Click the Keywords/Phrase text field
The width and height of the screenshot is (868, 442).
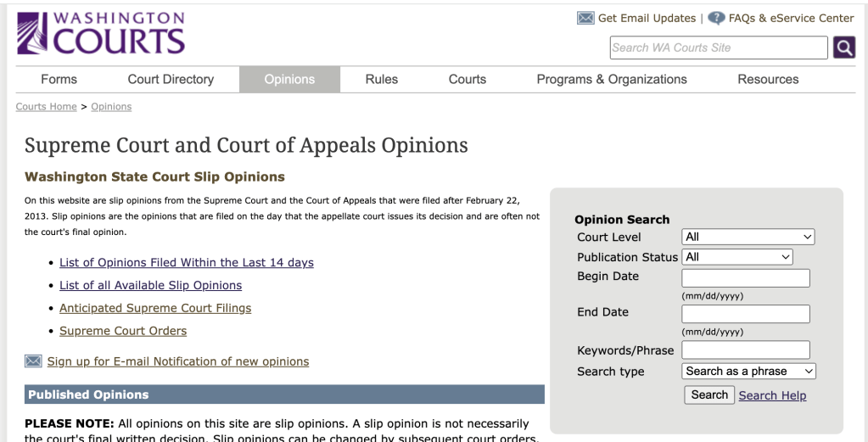pos(745,349)
